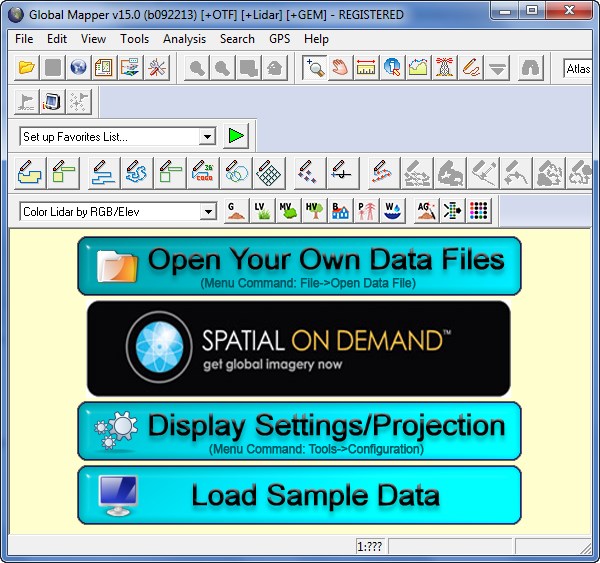Click the Lidar color palette grid icon
Screen dimensions: 600x563
(x=479, y=211)
